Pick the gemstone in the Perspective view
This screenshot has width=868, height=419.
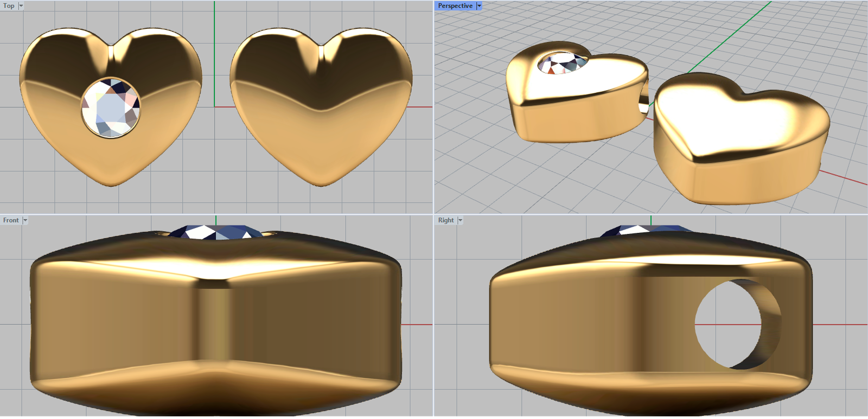pos(562,63)
